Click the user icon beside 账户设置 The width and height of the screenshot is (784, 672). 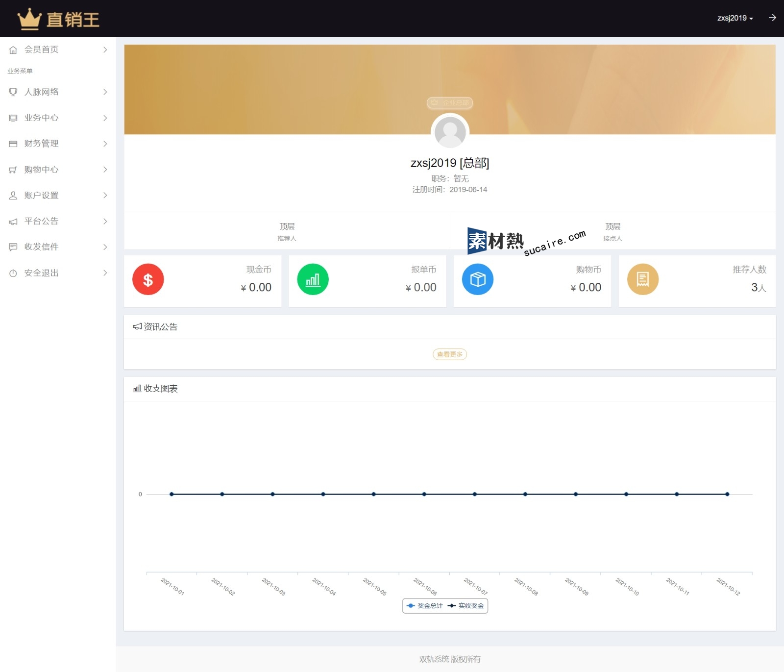tap(13, 195)
